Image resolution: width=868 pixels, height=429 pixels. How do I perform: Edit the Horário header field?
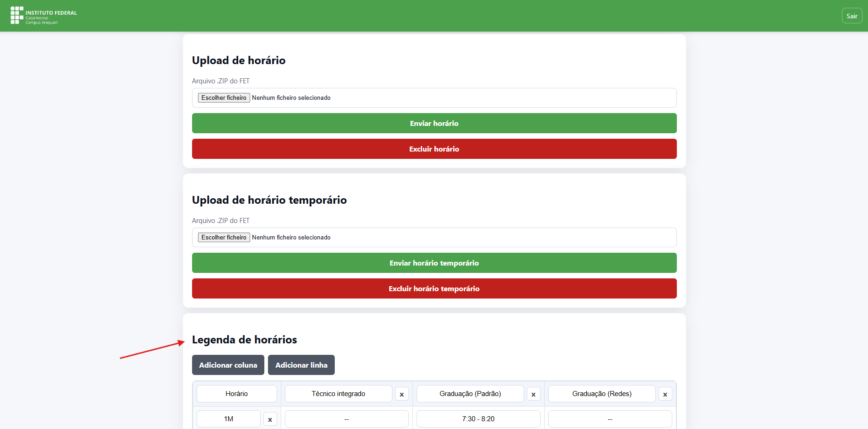236,394
